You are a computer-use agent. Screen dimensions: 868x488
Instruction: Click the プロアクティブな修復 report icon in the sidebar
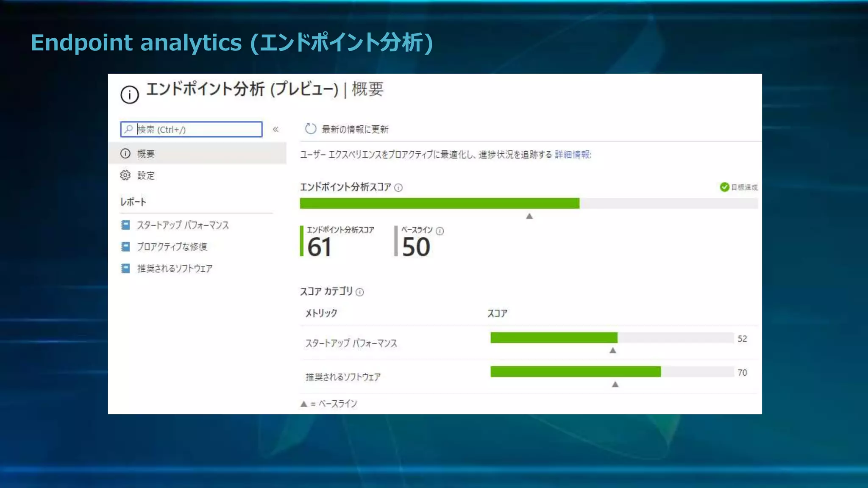[125, 247]
